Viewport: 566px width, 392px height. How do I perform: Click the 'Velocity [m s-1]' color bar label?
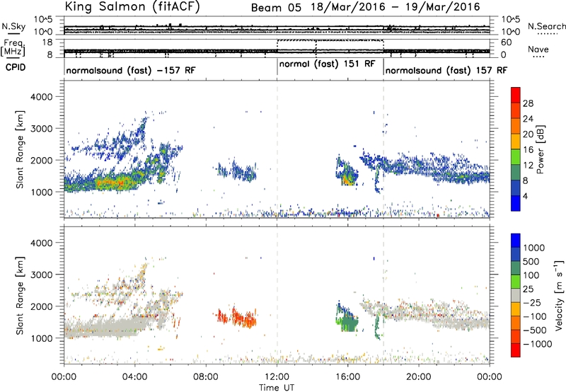[559, 295]
